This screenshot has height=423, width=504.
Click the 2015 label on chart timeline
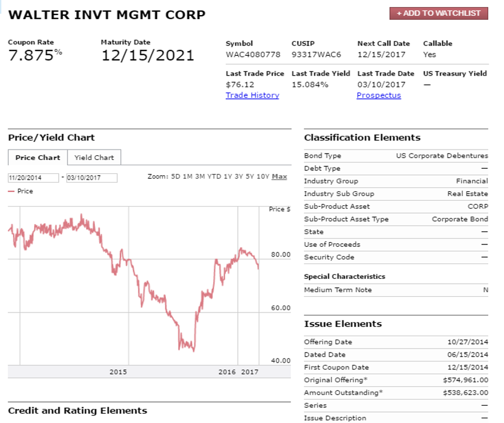pos(118,372)
